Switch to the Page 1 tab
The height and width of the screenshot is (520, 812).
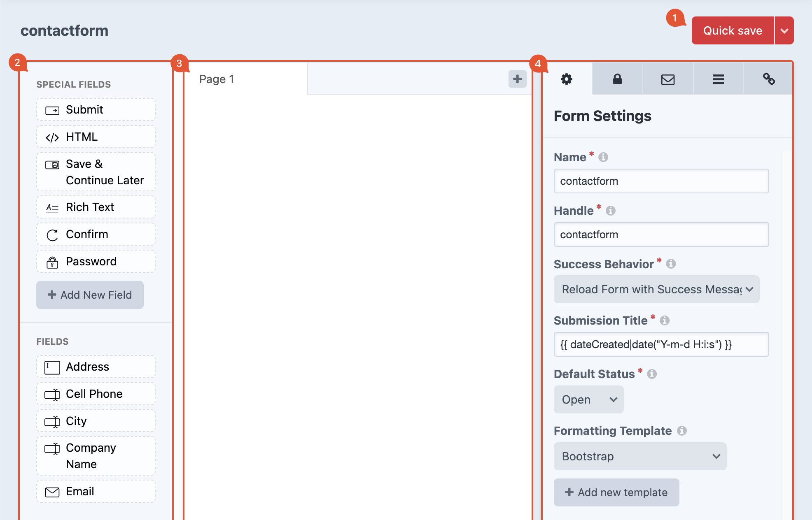point(217,79)
